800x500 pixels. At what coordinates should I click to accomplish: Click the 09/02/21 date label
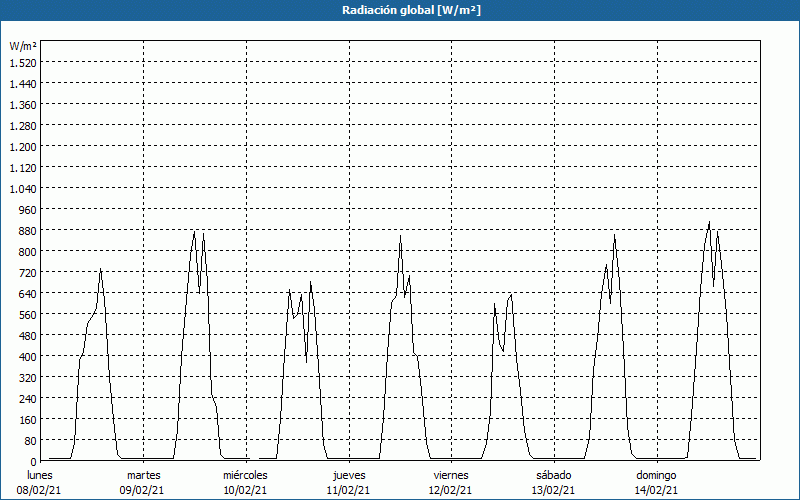pyautogui.click(x=142, y=490)
